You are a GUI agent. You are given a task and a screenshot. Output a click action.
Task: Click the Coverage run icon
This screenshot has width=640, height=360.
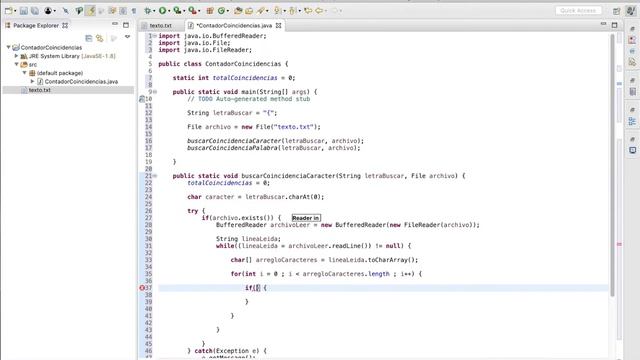click(x=177, y=11)
